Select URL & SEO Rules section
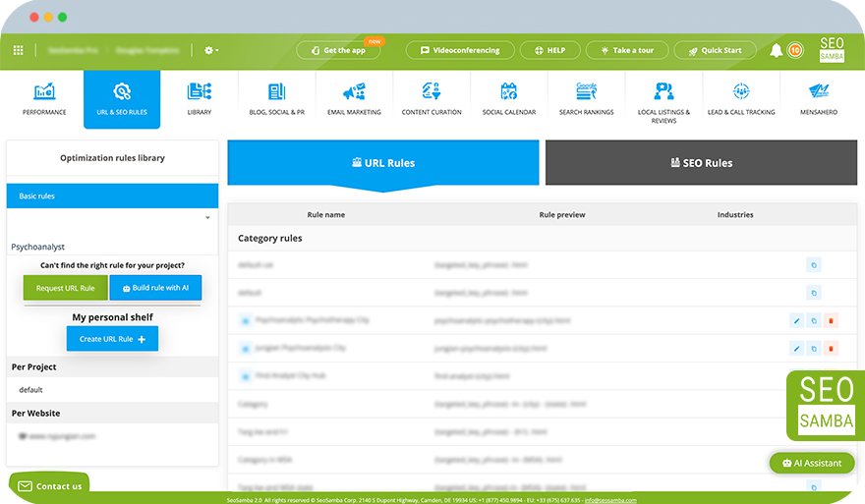The height and width of the screenshot is (504, 865). 122,99
